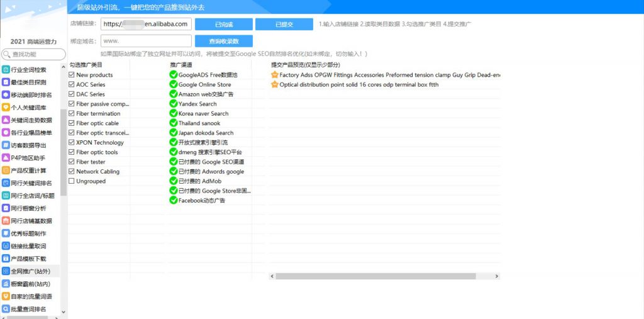
Task: Click the 各行业爆品榜单 sidebar icon
Action: coord(6,133)
